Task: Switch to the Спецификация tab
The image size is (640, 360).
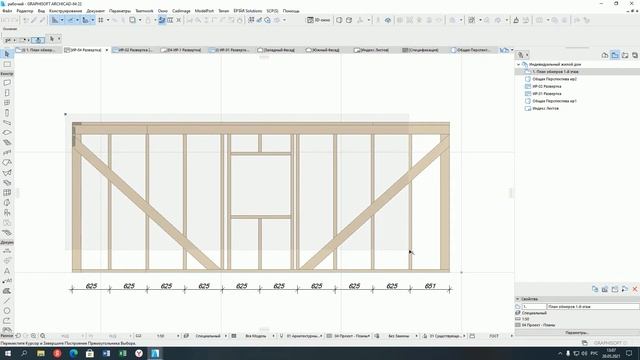Action: tap(420, 50)
